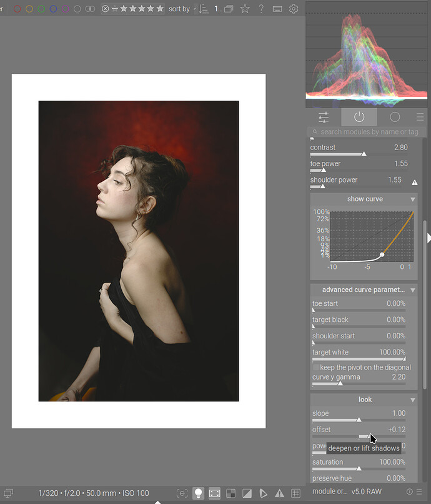431x504 pixels.
Task: Switch to the quick access panel tab
Action: click(x=324, y=117)
